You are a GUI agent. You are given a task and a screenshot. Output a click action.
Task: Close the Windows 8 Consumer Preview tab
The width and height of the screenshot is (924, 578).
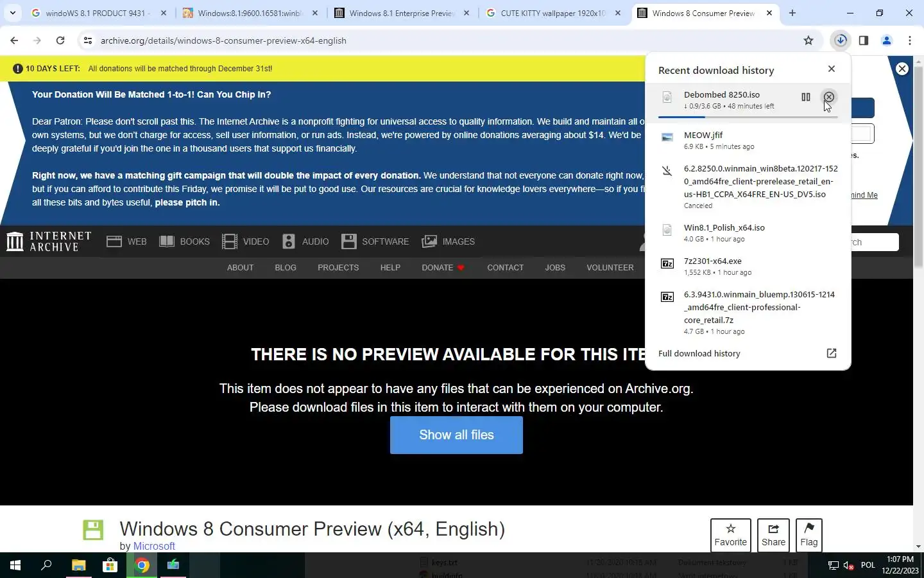[769, 13]
